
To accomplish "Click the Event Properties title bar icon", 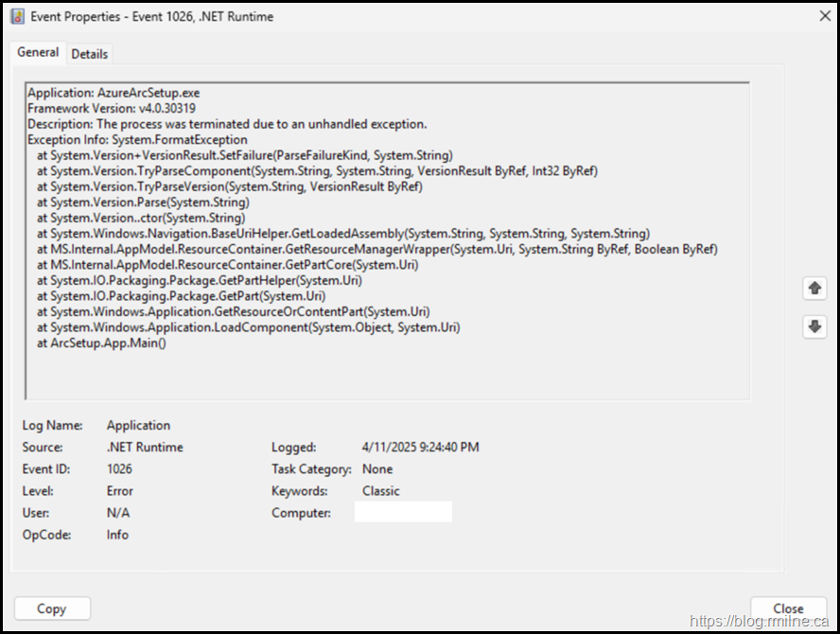I will (17, 16).
